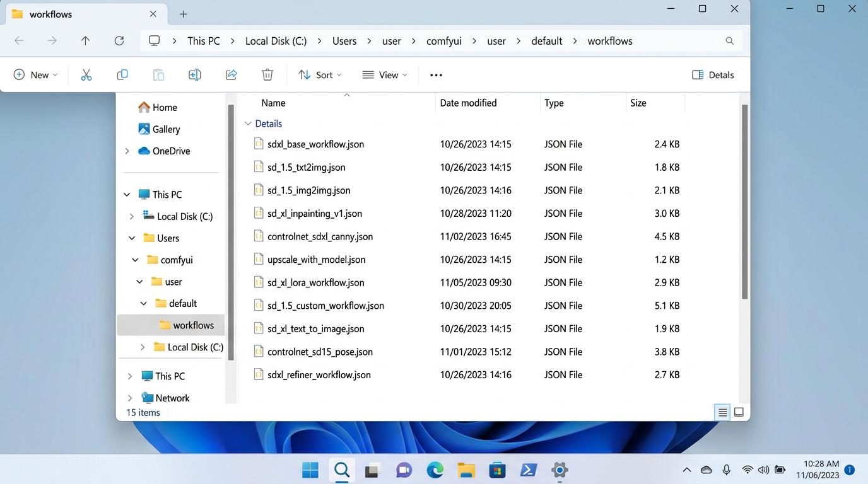868x484 pixels.
Task: Select sd_xl_inpainting_v1.json file
Action: pyautogui.click(x=314, y=214)
